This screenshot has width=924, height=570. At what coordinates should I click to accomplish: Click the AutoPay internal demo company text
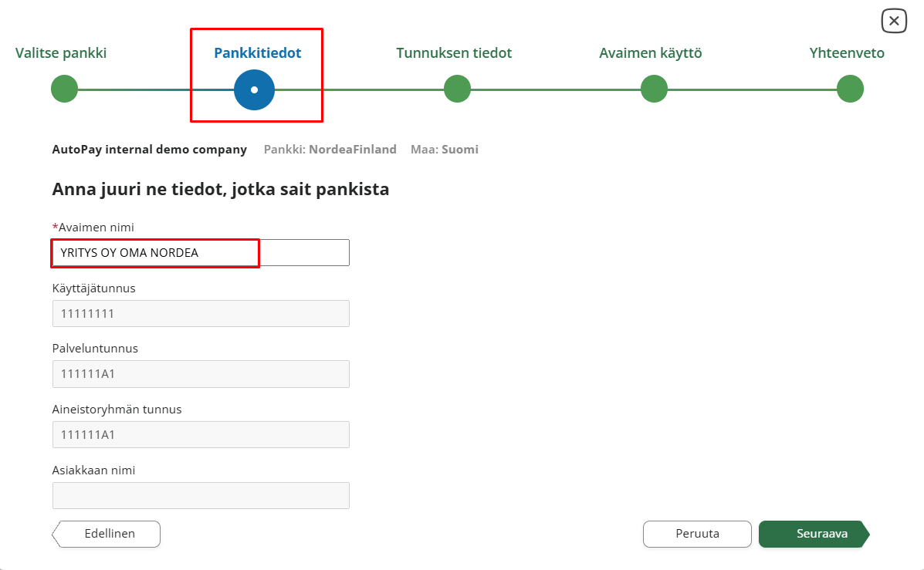click(x=149, y=150)
